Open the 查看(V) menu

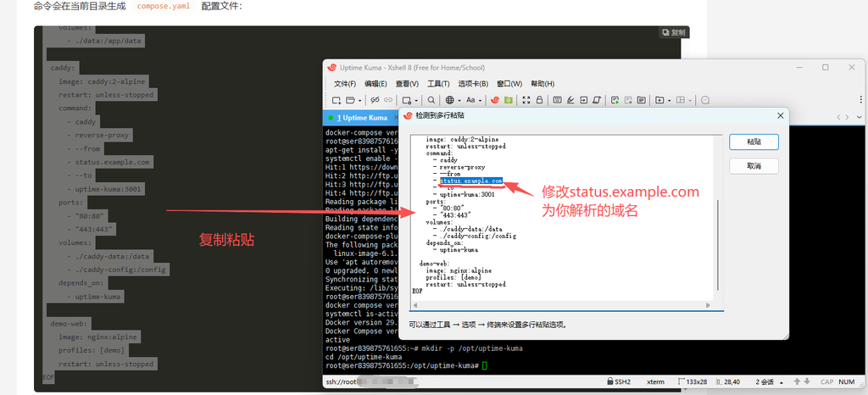(x=407, y=84)
